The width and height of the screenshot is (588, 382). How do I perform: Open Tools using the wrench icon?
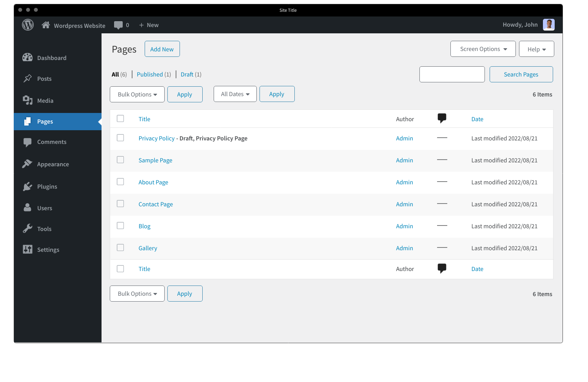[x=27, y=228]
